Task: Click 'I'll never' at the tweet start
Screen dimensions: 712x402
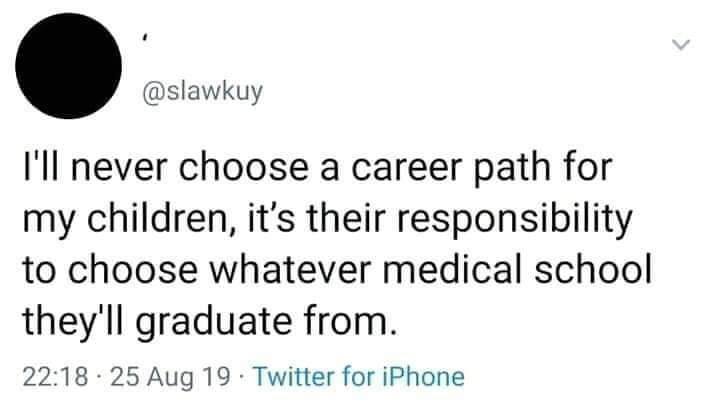Action: pyautogui.click(x=95, y=168)
